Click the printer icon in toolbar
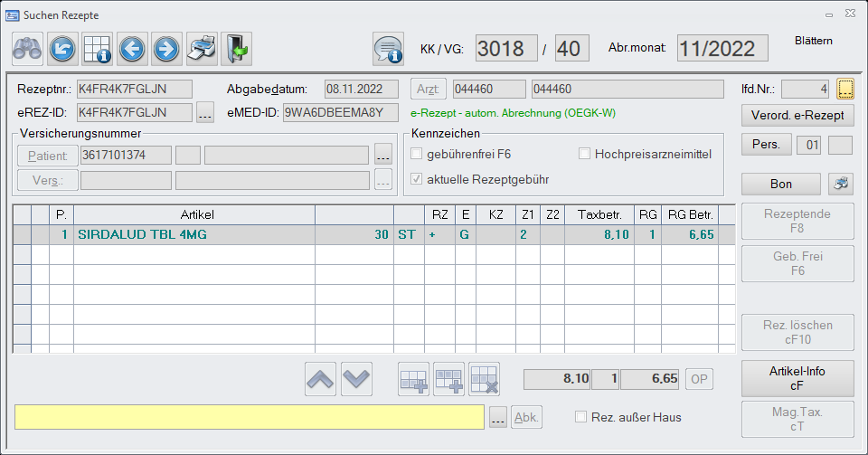Screen dimensions: 868x455 point(202,47)
